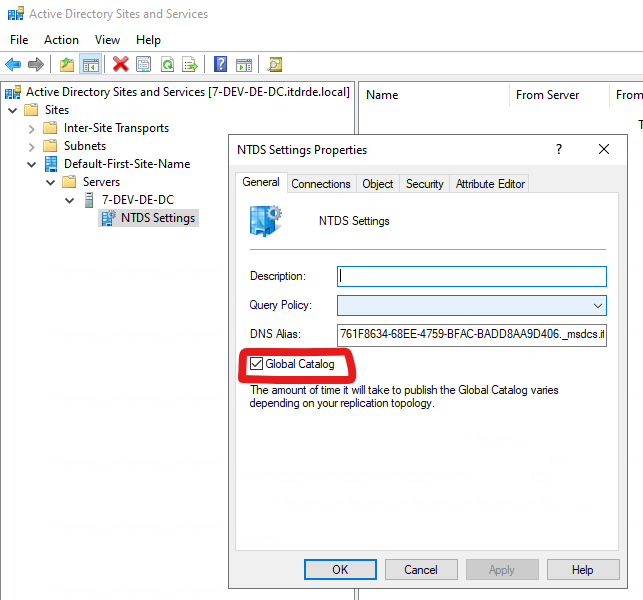Click the Export List toolbar icon
Screen dimensions: 643x600
[190, 64]
